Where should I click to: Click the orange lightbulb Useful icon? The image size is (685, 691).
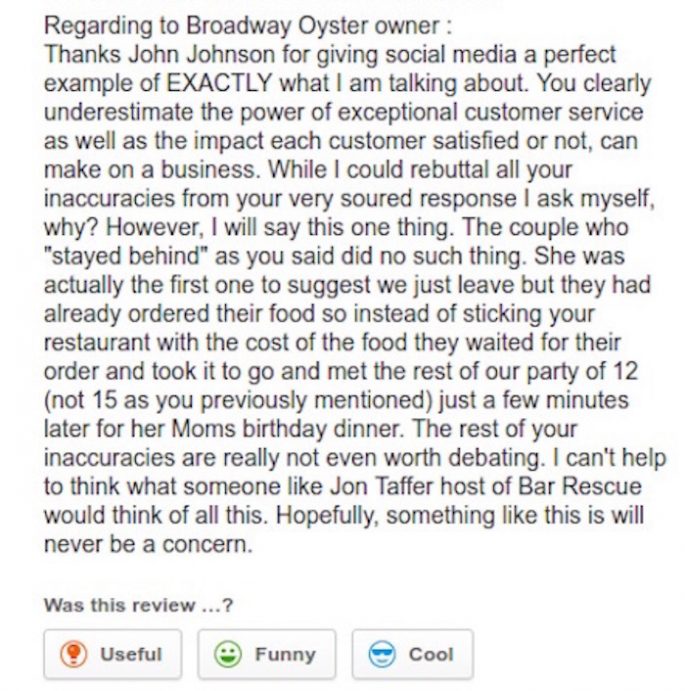click(74, 654)
